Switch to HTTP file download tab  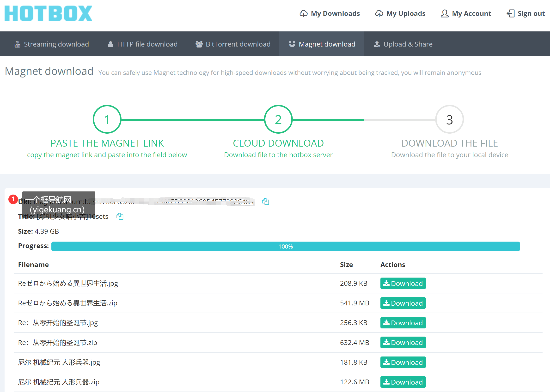(x=142, y=44)
